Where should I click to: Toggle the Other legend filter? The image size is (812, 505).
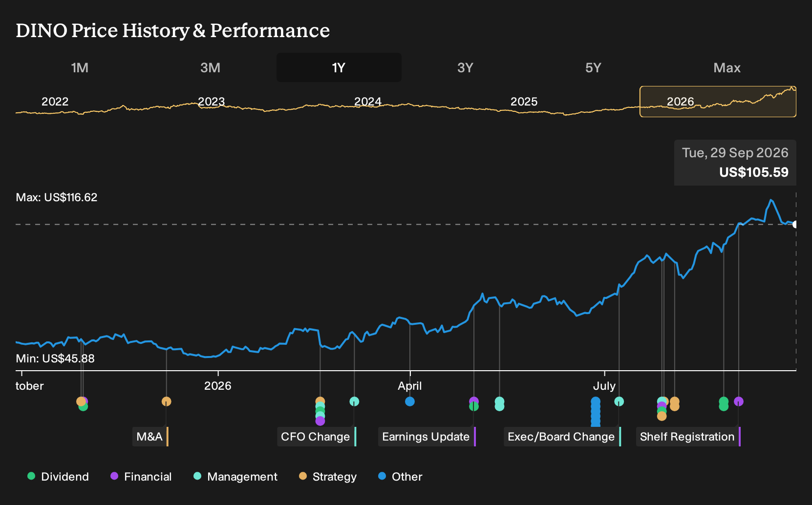point(400,477)
